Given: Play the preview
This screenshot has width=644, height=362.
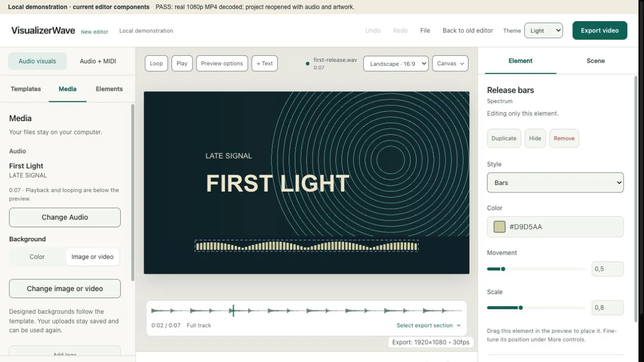Looking at the screenshot, I should [x=182, y=63].
